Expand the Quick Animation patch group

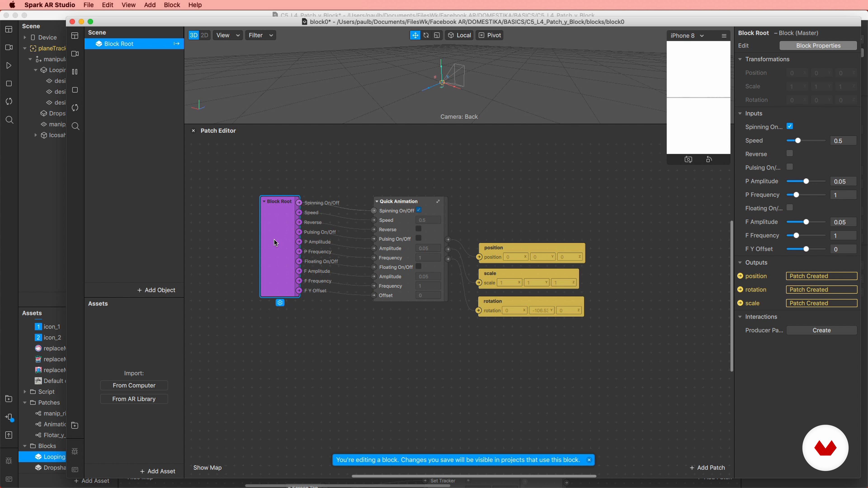[438, 201]
